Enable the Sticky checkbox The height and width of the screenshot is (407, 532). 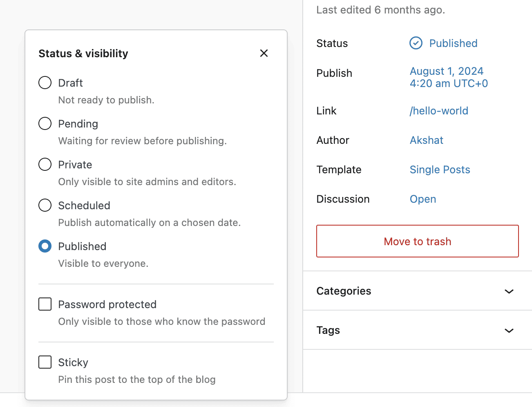(x=45, y=362)
